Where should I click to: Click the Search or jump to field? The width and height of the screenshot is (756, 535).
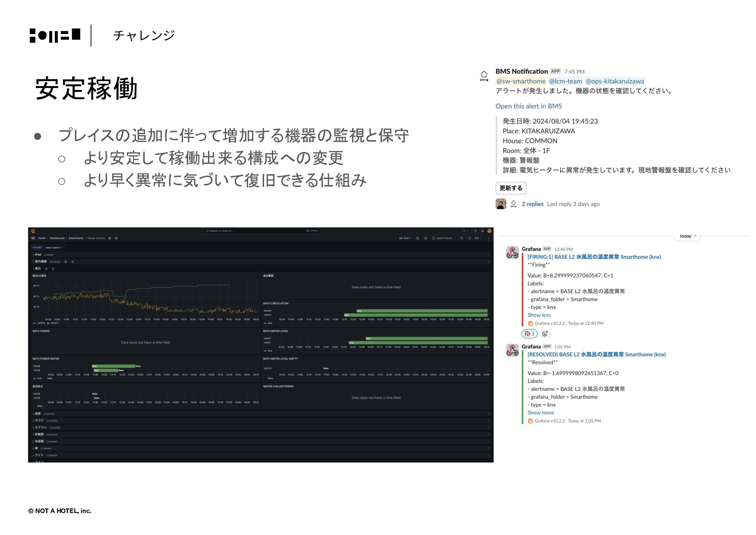[261, 231]
